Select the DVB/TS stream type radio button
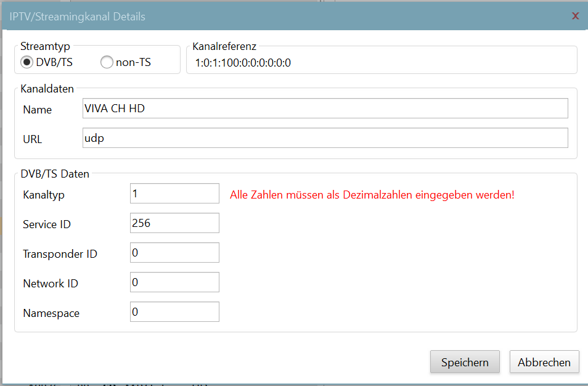The width and height of the screenshot is (588, 386). pyautogui.click(x=27, y=62)
